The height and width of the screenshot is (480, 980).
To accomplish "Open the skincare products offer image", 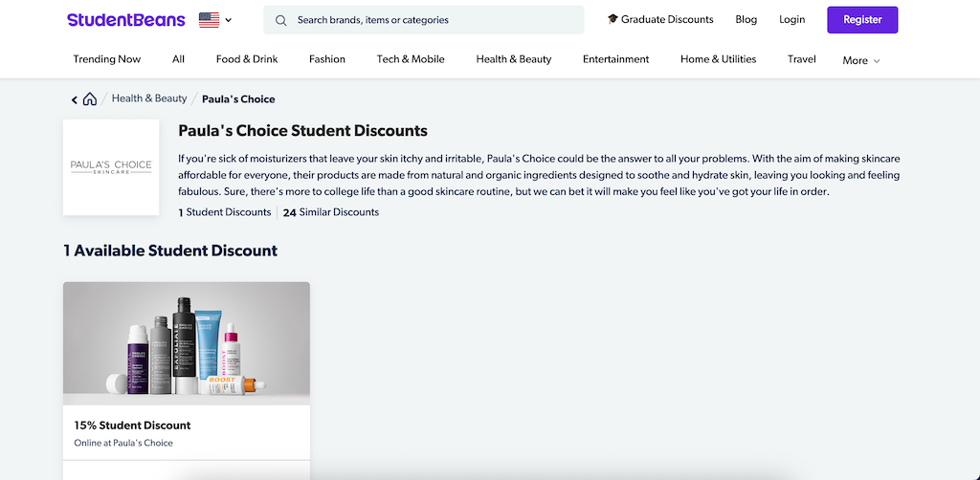I will pyautogui.click(x=187, y=343).
